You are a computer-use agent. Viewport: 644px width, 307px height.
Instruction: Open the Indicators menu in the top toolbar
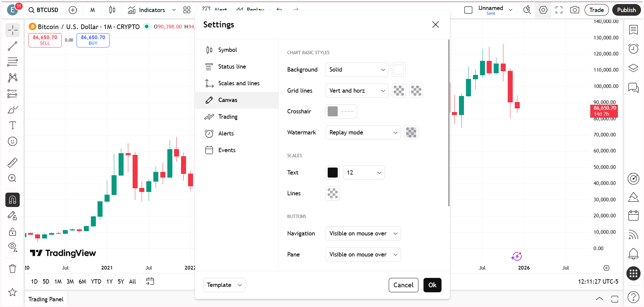coord(151,10)
